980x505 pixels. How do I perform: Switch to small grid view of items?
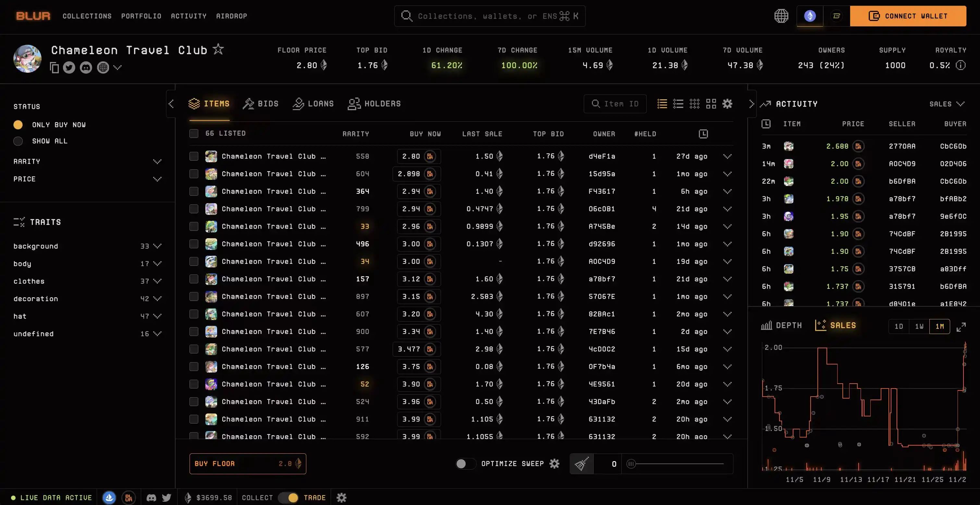point(695,104)
